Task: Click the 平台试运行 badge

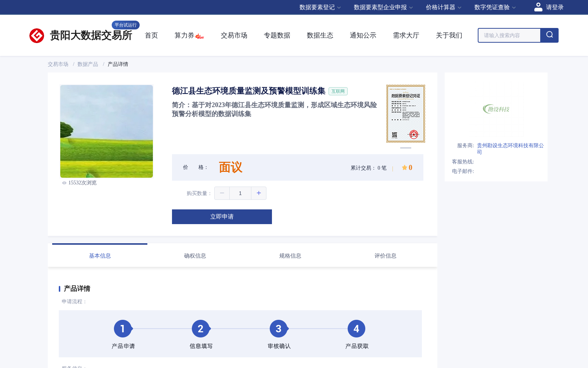Action: click(126, 25)
